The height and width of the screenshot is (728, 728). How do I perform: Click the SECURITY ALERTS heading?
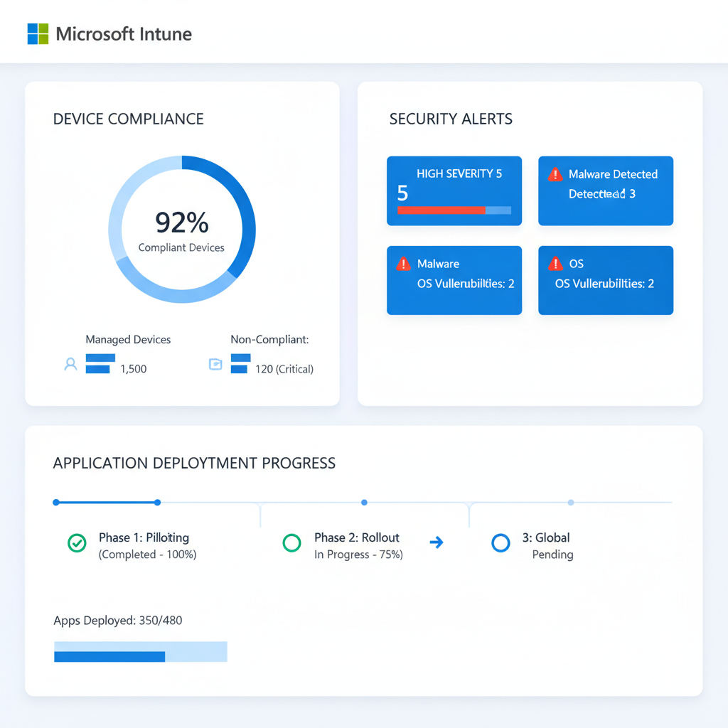(451, 119)
